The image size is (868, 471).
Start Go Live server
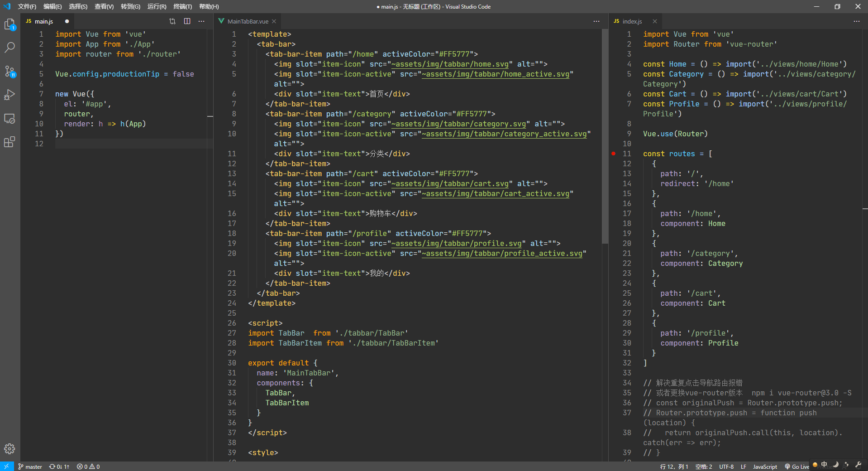click(797, 466)
